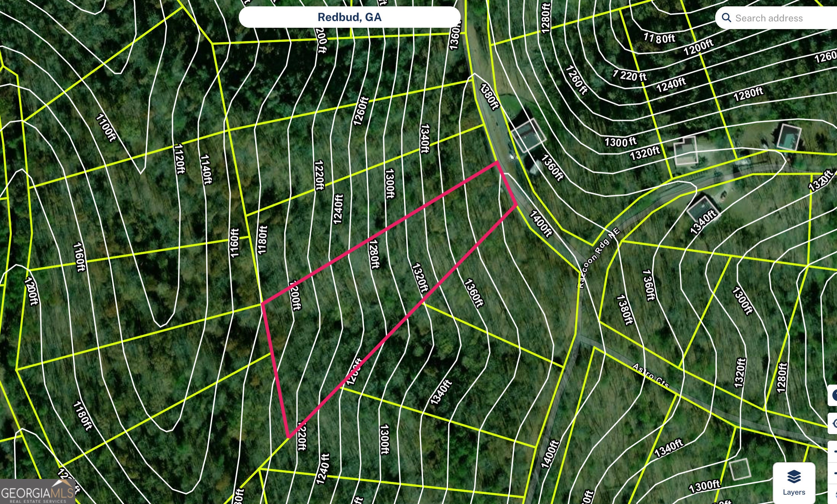Click the Redbud, GA location title

(x=349, y=17)
